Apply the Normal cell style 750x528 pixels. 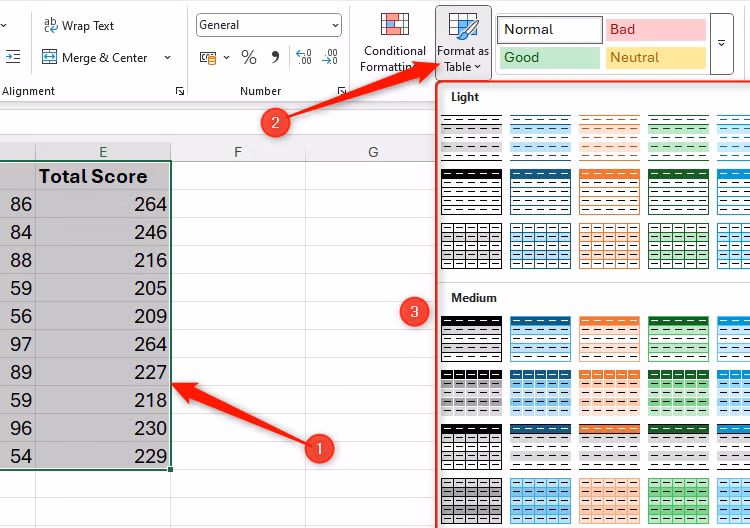[550, 30]
